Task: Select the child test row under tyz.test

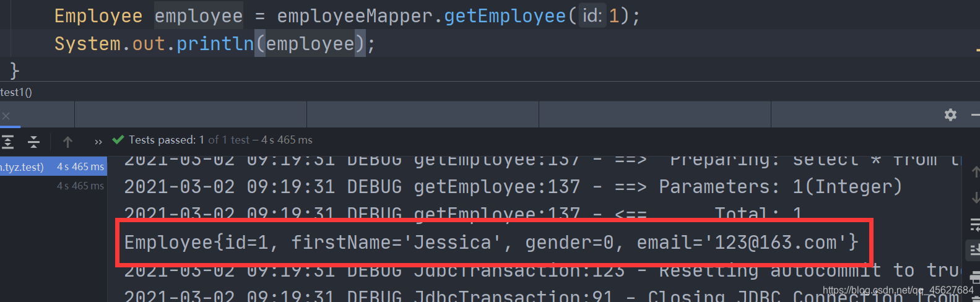Action: [53, 186]
